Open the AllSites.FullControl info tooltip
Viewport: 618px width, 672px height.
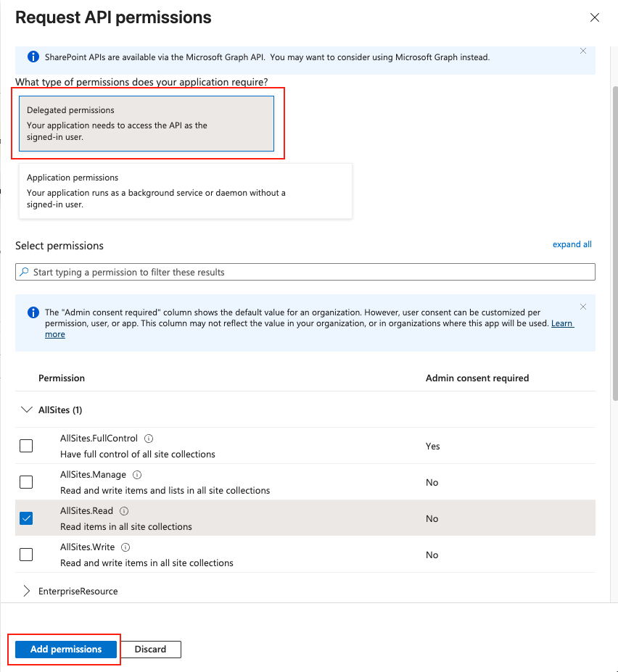150,438
